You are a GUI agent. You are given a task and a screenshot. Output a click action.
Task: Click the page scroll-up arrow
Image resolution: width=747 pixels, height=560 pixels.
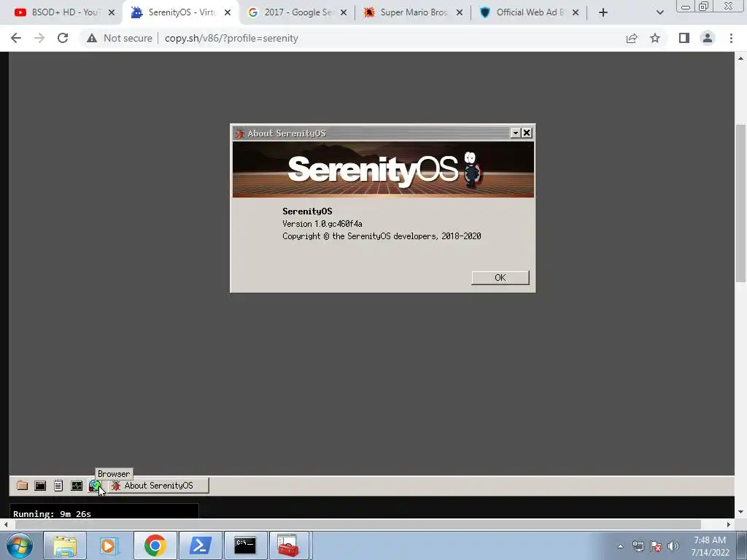pos(741,58)
